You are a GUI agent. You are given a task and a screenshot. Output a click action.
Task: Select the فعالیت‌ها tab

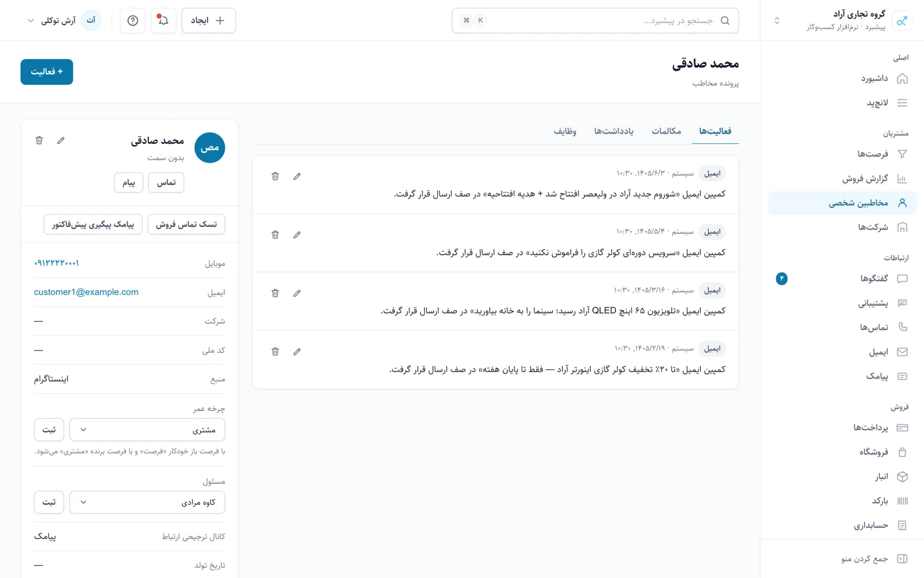(x=715, y=132)
